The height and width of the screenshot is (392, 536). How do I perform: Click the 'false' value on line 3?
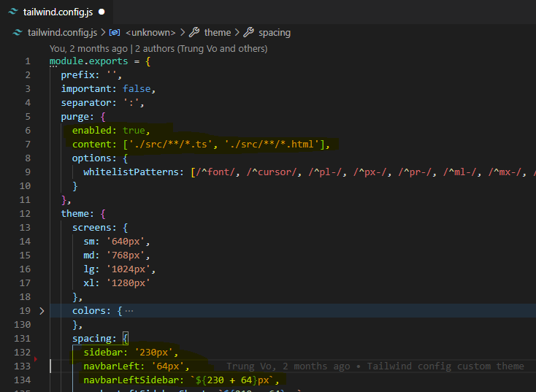[137, 89]
